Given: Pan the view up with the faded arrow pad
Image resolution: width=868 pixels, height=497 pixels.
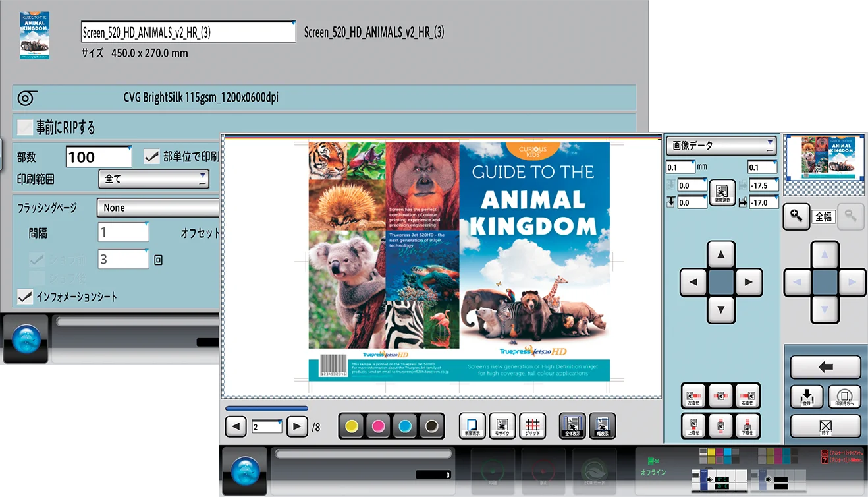Looking at the screenshot, I should pyautogui.click(x=825, y=254).
